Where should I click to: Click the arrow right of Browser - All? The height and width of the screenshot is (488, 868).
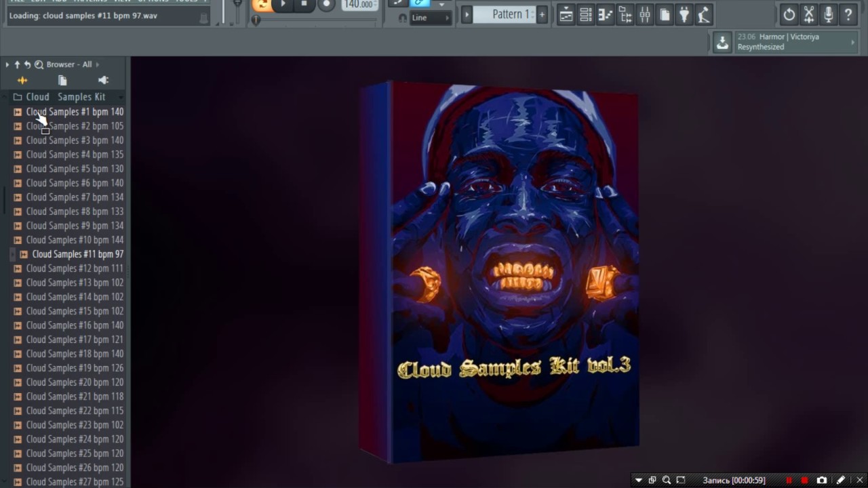click(x=98, y=64)
